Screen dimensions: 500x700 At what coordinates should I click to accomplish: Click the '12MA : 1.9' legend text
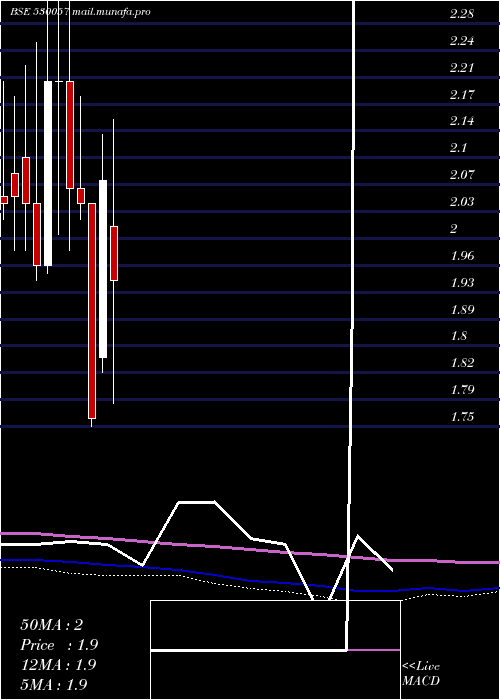click(x=58, y=665)
